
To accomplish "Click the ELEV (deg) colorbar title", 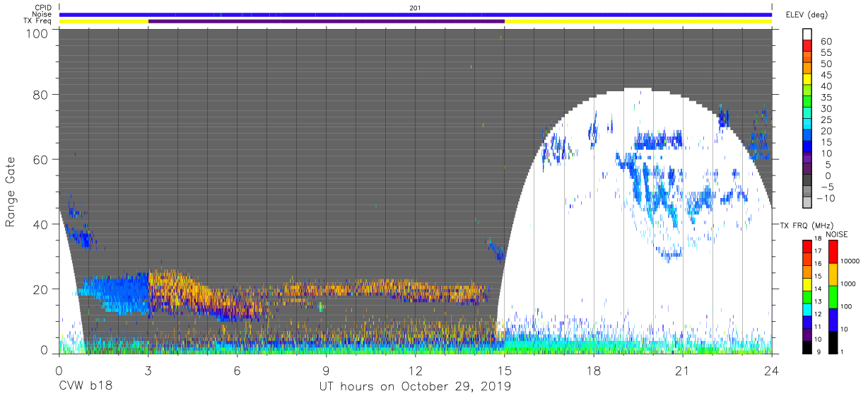I will coord(808,14).
